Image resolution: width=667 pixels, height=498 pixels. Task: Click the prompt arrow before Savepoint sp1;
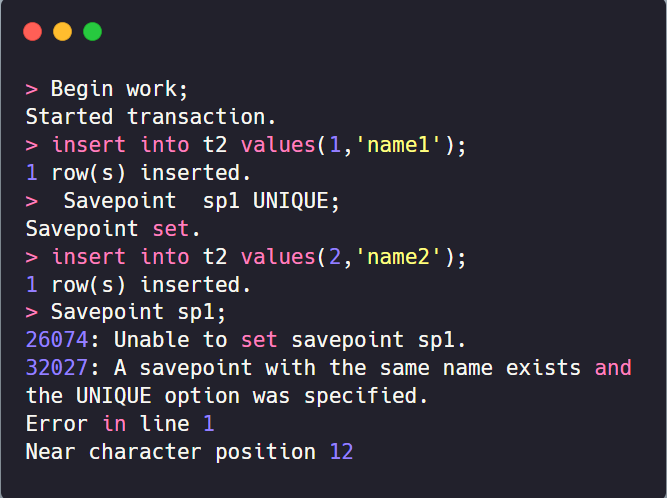point(31,313)
